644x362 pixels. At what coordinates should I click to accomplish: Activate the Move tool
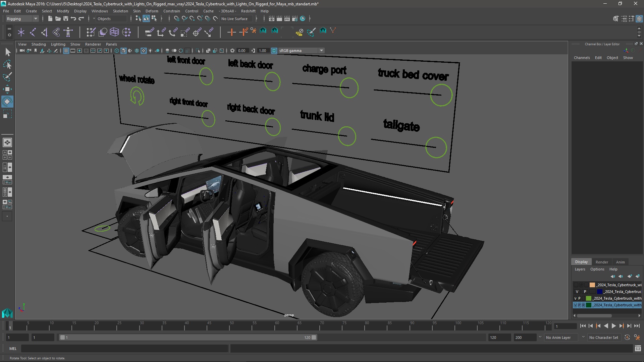point(7,89)
